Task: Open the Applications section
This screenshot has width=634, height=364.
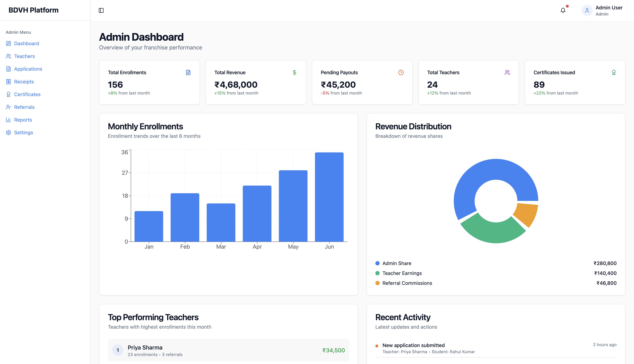Action: click(x=28, y=69)
